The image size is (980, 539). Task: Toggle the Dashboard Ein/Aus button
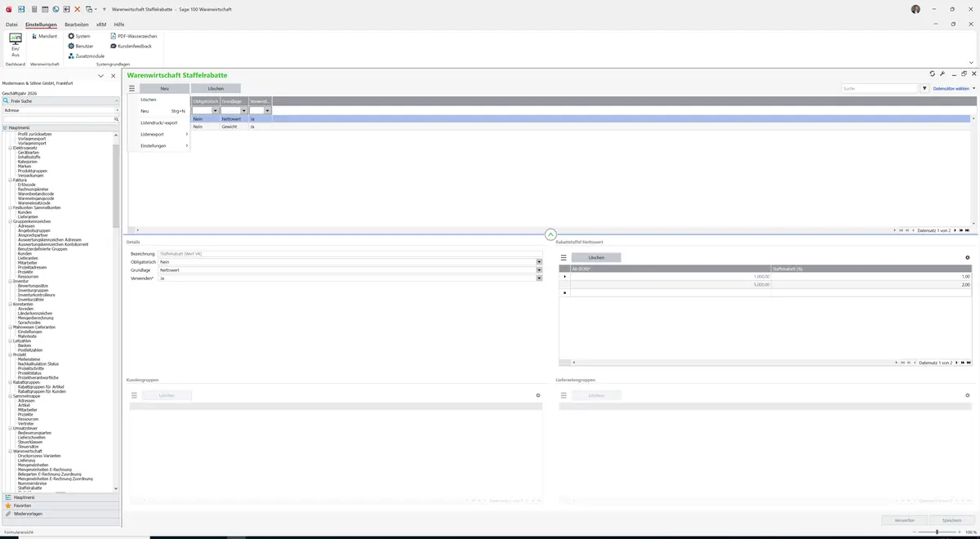click(x=15, y=45)
